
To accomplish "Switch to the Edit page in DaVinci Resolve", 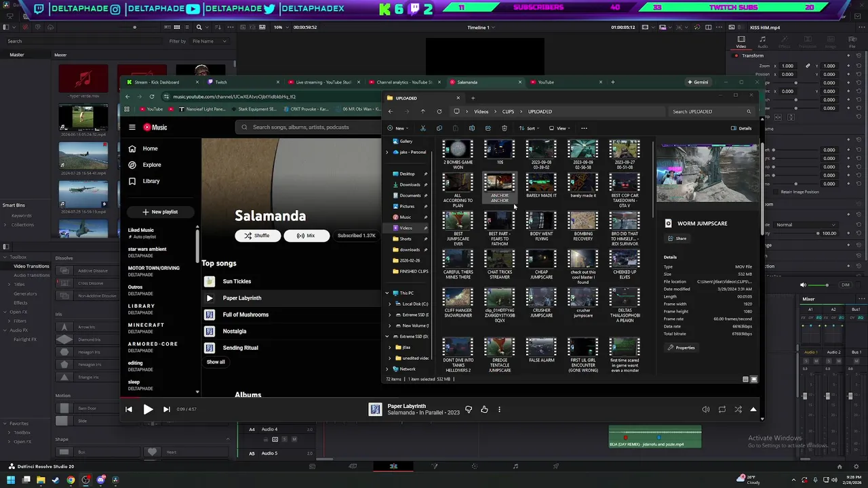I will click(393, 466).
